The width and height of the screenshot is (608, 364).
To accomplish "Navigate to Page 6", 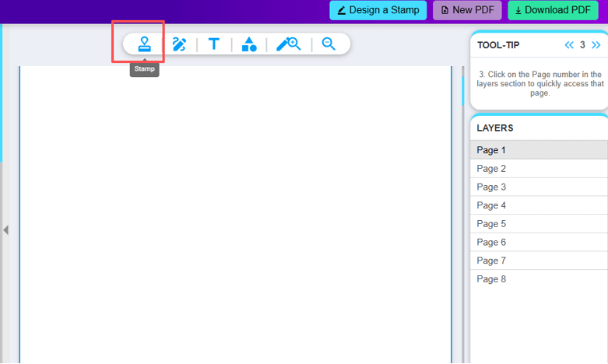I will tap(539, 242).
